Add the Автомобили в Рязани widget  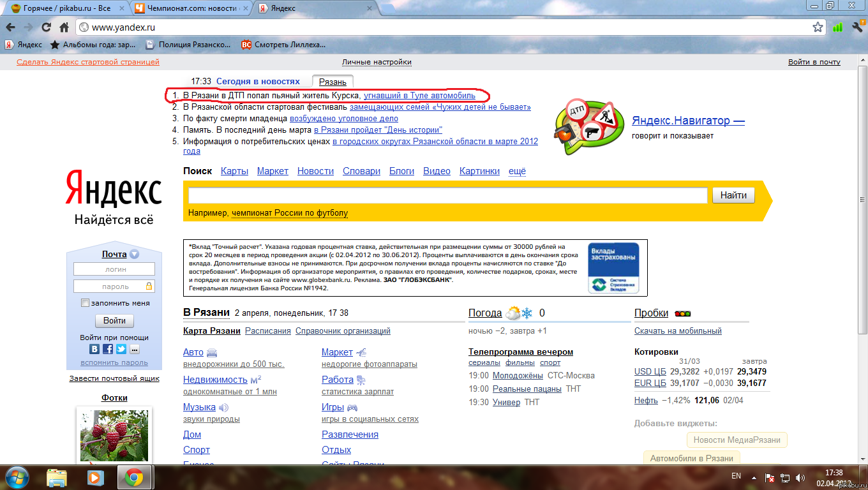click(x=692, y=458)
